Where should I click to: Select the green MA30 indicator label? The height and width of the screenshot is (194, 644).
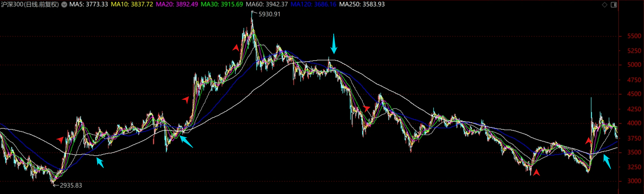coord(222,4)
